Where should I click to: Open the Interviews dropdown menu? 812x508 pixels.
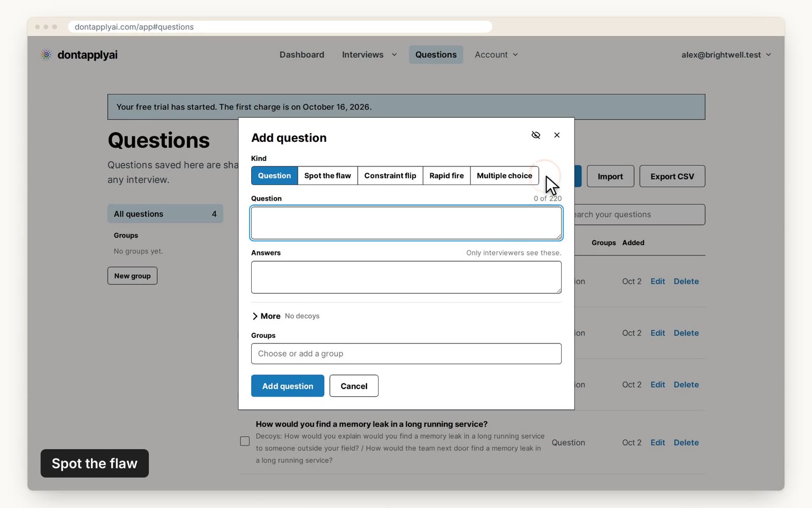point(369,55)
